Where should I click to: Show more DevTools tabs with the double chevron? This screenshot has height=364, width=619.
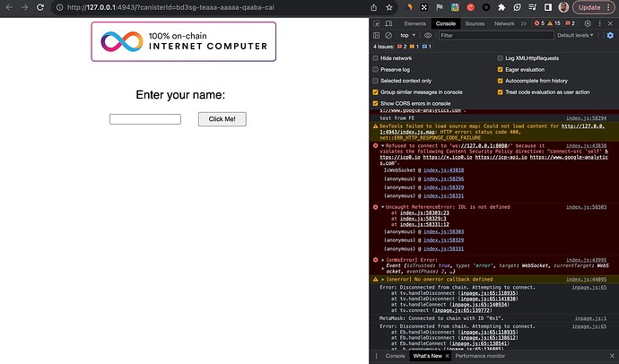point(524,23)
